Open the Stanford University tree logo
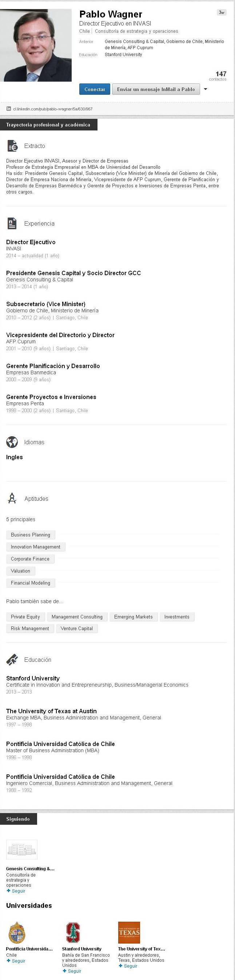This screenshot has height=980, width=235. coord(73,933)
